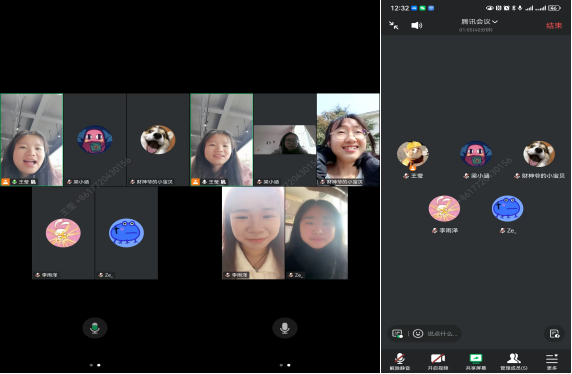Tap the orange host badge in left panel
Viewport: 572px width, 374px height.
tap(5, 182)
